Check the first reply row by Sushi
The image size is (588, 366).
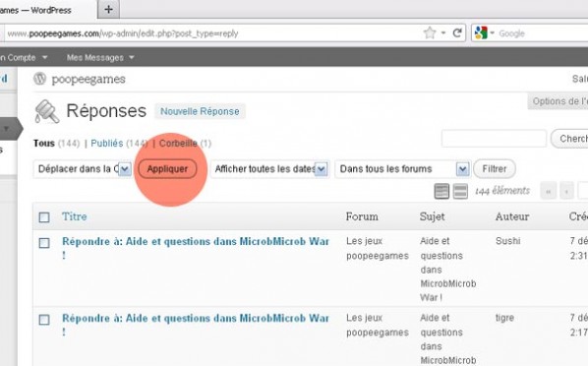44,243
